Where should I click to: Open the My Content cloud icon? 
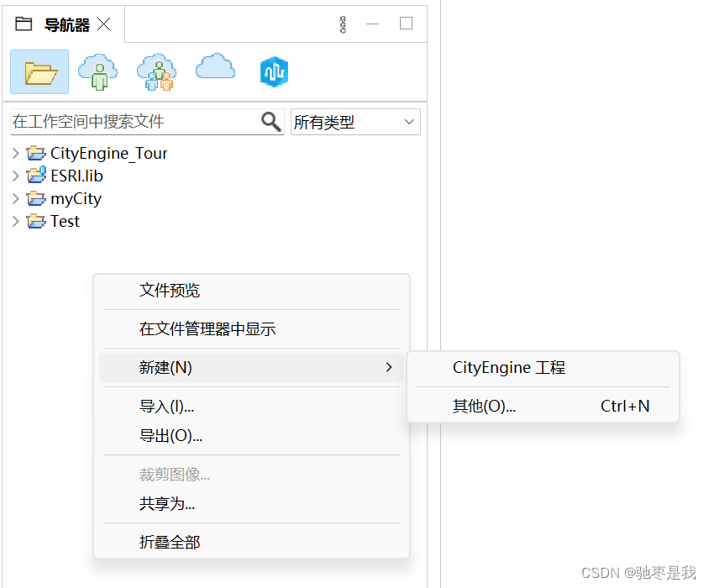coord(97,72)
